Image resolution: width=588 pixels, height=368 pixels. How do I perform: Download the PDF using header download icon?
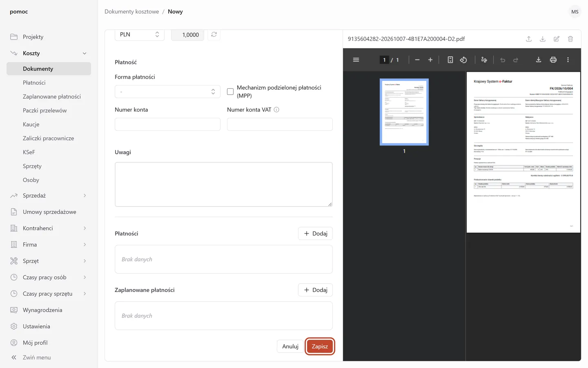pyautogui.click(x=543, y=39)
